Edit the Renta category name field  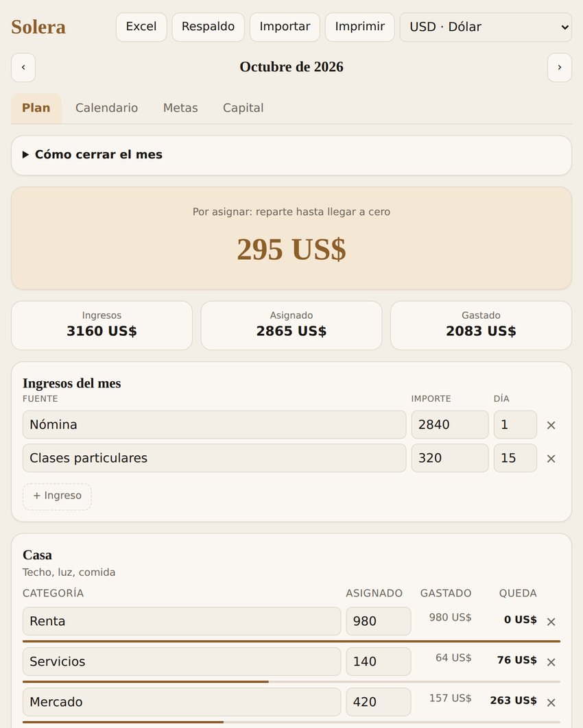[182, 621]
